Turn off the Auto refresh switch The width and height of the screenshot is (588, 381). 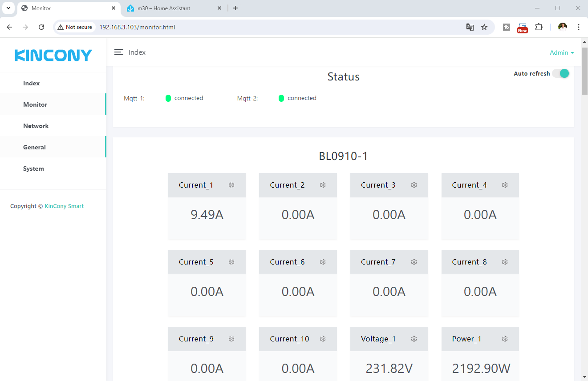point(561,74)
